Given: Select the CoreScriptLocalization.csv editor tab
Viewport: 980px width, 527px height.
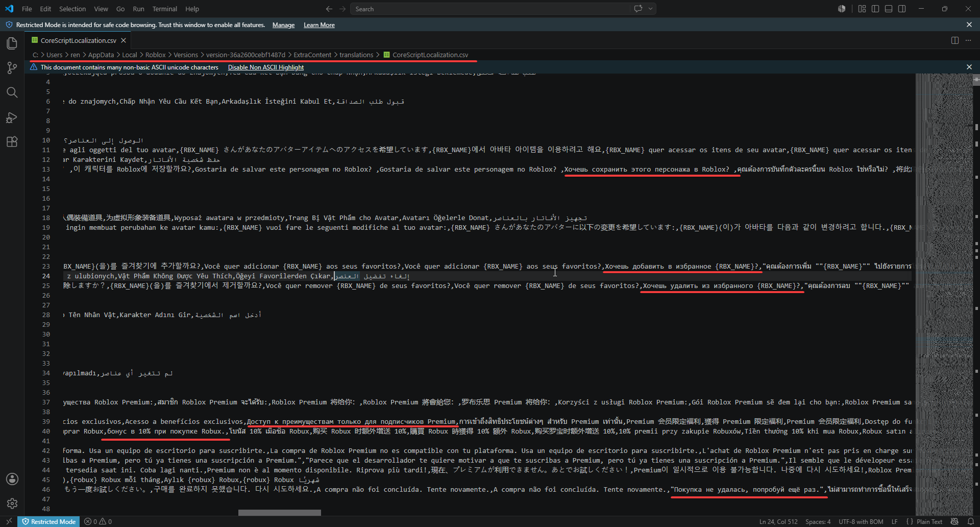Looking at the screenshot, I should tap(78, 40).
